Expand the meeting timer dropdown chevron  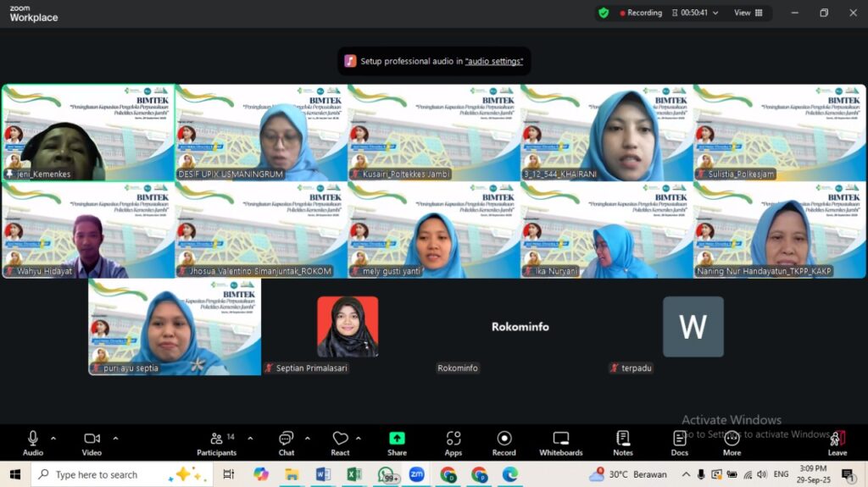click(715, 14)
